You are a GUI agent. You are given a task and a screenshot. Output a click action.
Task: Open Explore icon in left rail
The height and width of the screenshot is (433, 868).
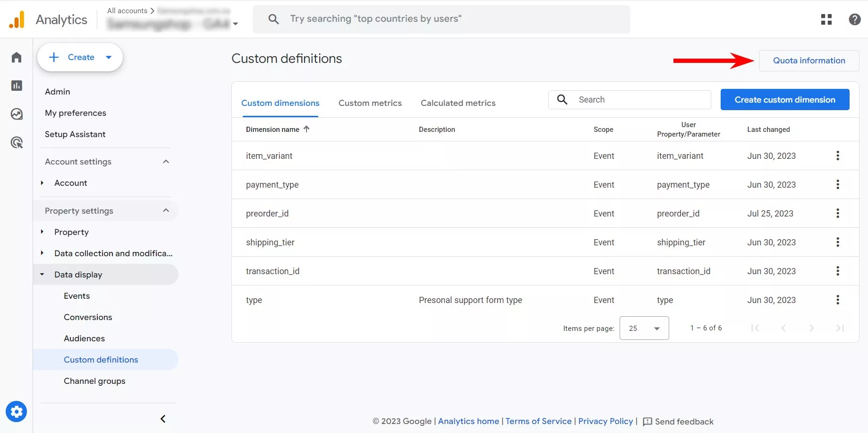pos(17,114)
